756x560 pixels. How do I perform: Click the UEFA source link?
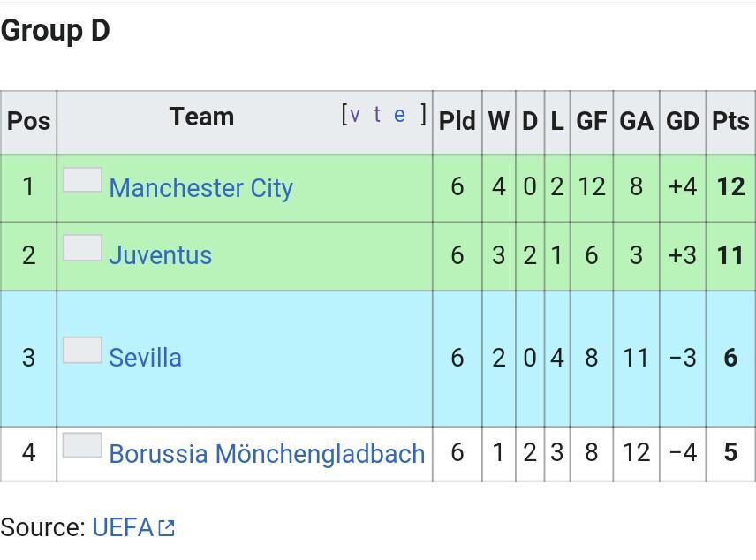pos(123,527)
